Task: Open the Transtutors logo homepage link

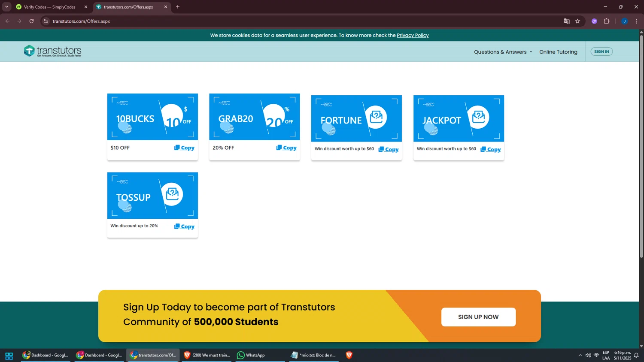Action: pyautogui.click(x=53, y=51)
